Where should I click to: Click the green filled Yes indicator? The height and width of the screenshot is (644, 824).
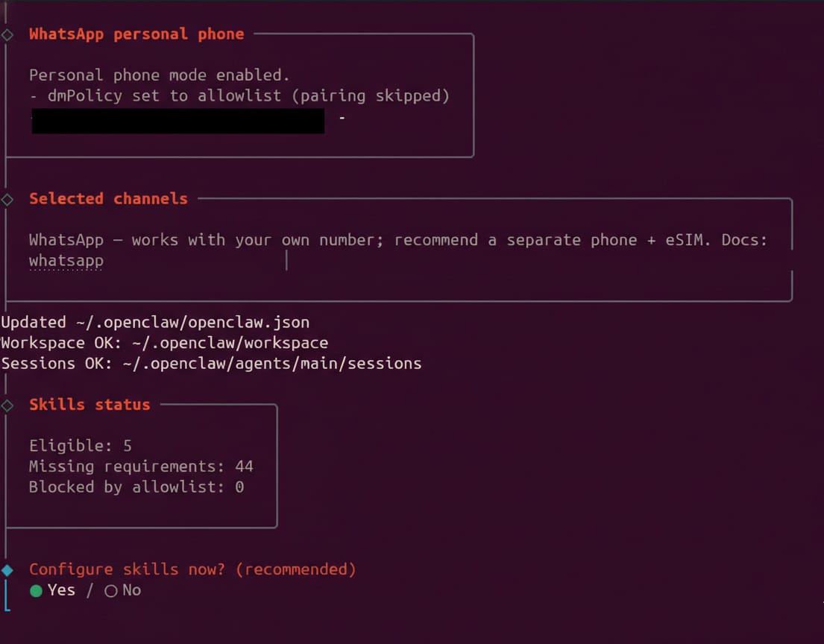click(36, 591)
